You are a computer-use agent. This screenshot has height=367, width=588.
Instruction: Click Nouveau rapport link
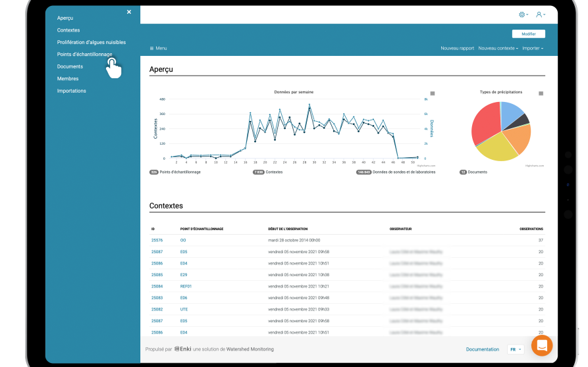click(457, 48)
